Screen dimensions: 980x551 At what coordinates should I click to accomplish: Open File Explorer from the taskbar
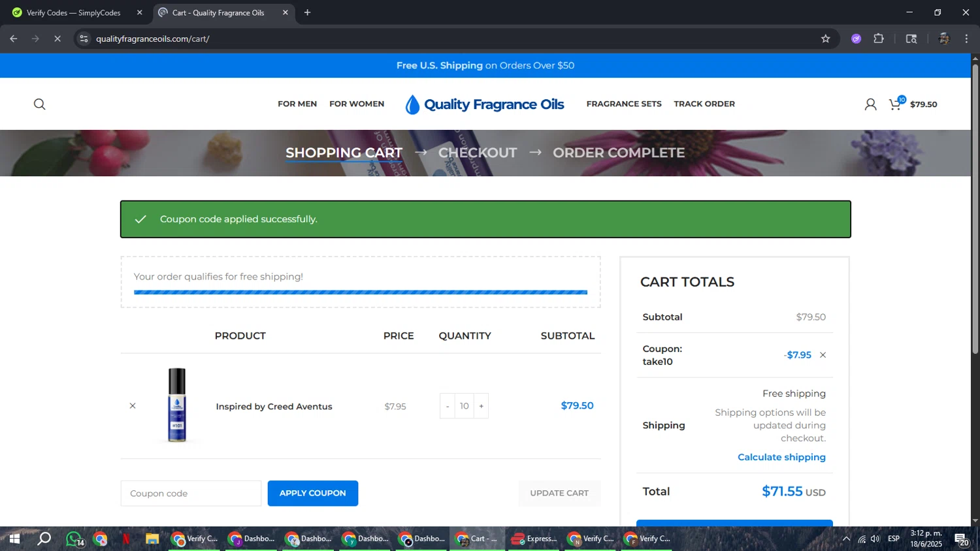(x=152, y=539)
